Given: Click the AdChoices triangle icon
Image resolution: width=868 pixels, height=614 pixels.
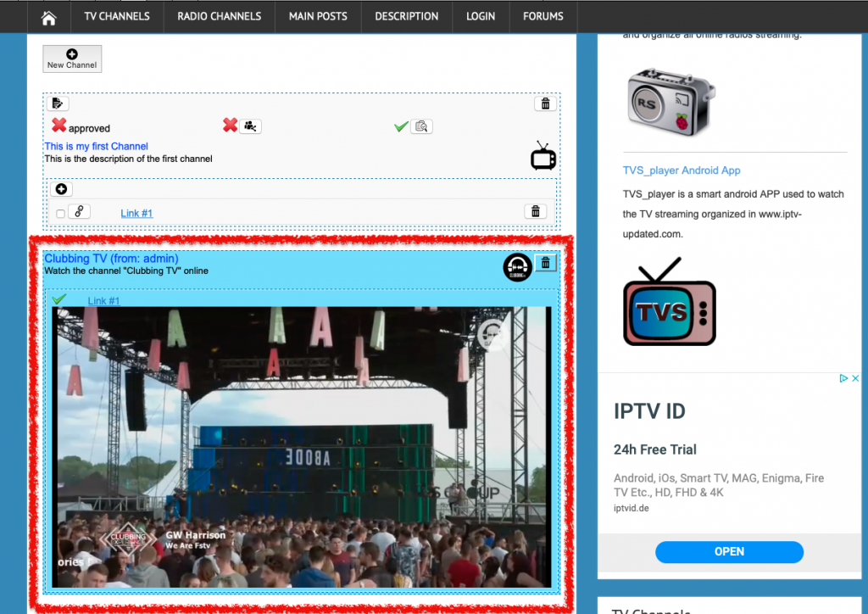Looking at the screenshot, I should click(843, 378).
